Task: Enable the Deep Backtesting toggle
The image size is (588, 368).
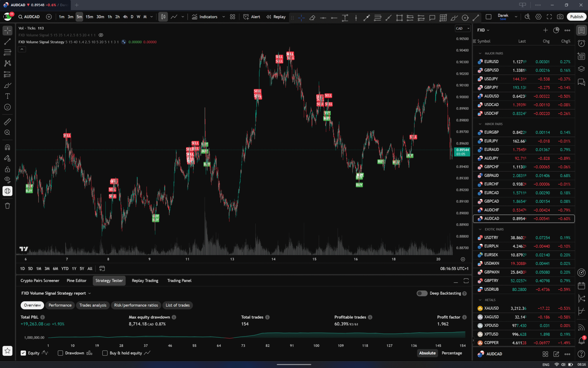Action: pyautogui.click(x=422, y=293)
